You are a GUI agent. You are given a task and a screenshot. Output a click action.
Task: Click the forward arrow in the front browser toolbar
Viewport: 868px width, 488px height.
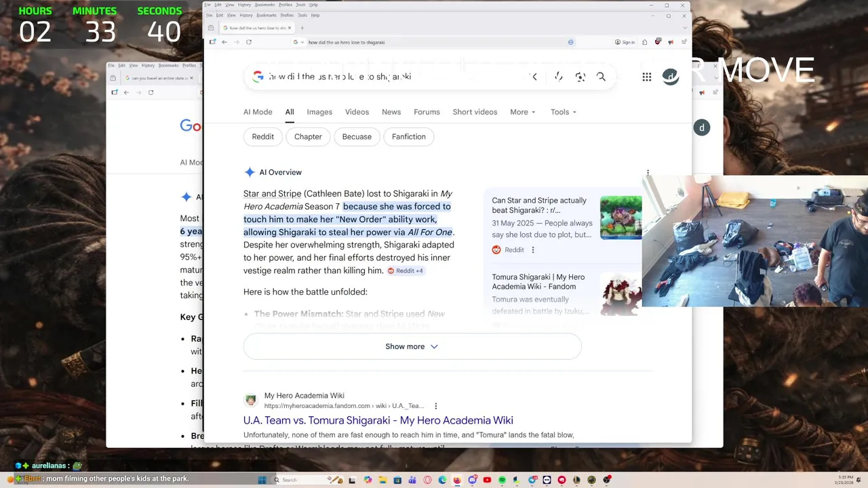(236, 42)
